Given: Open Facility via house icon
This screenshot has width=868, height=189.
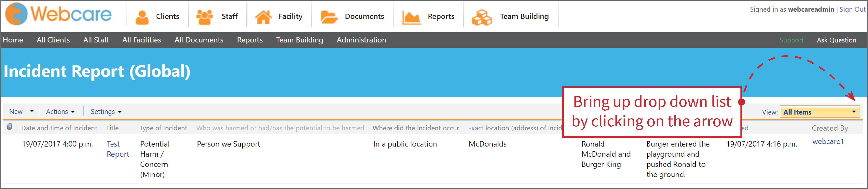Looking at the screenshot, I should tap(263, 17).
